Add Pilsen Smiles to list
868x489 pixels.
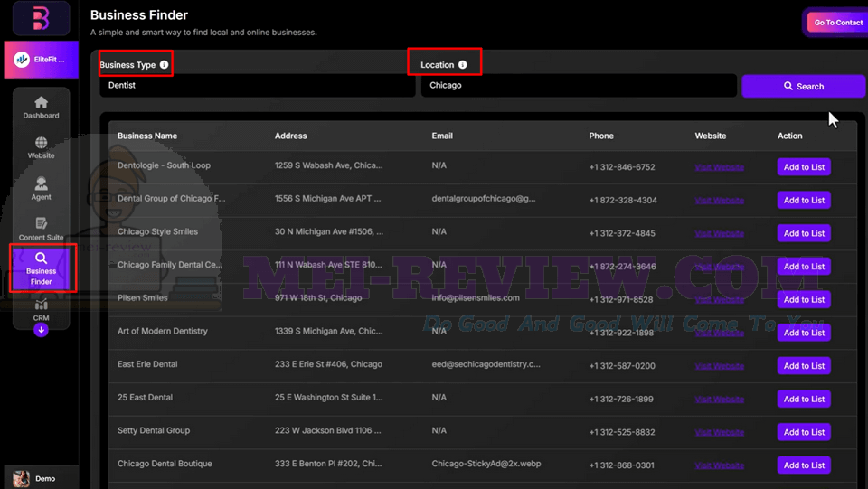point(804,300)
